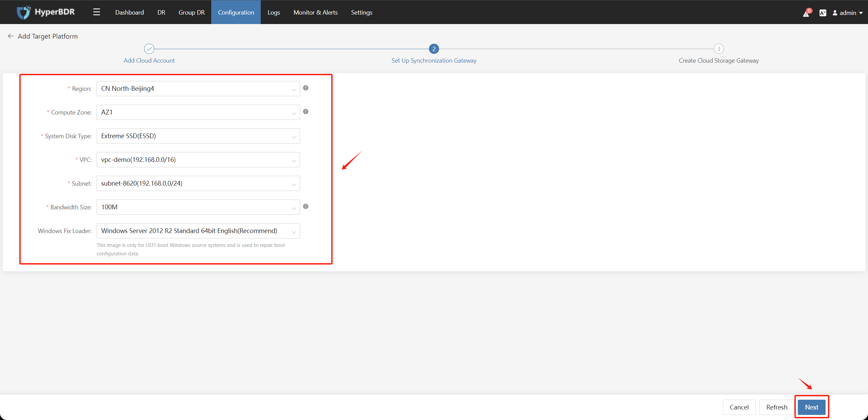The width and height of the screenshot is (868, 420).
Task: Switch to the Logs menu
Action: point(274,13)
